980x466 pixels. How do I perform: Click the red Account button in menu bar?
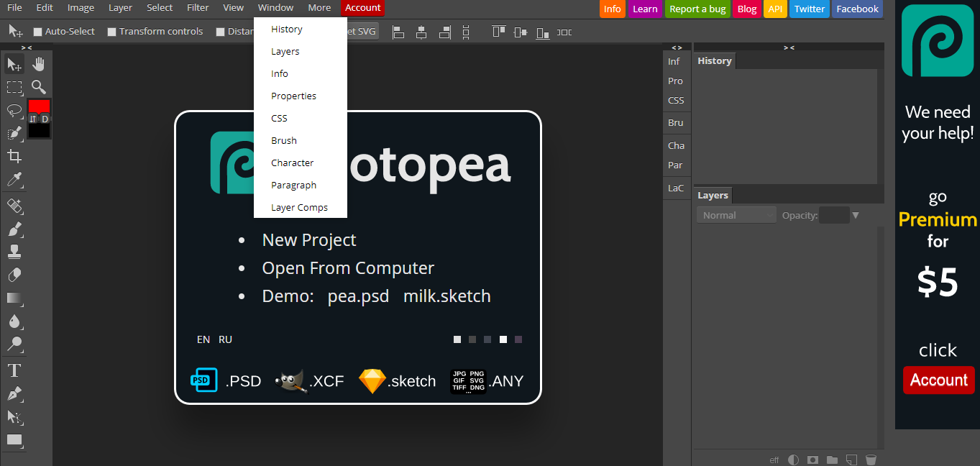362,8
